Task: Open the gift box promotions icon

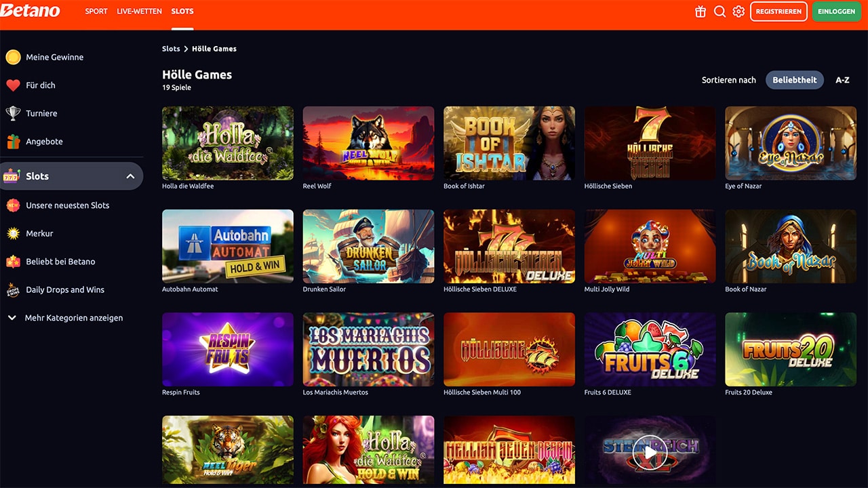Action: pos(701,12)
